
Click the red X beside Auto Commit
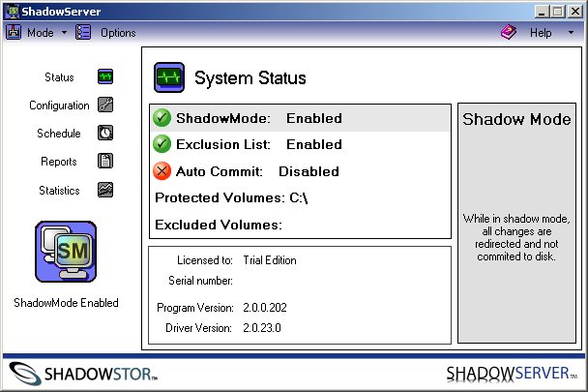click(x=162, y=171)
